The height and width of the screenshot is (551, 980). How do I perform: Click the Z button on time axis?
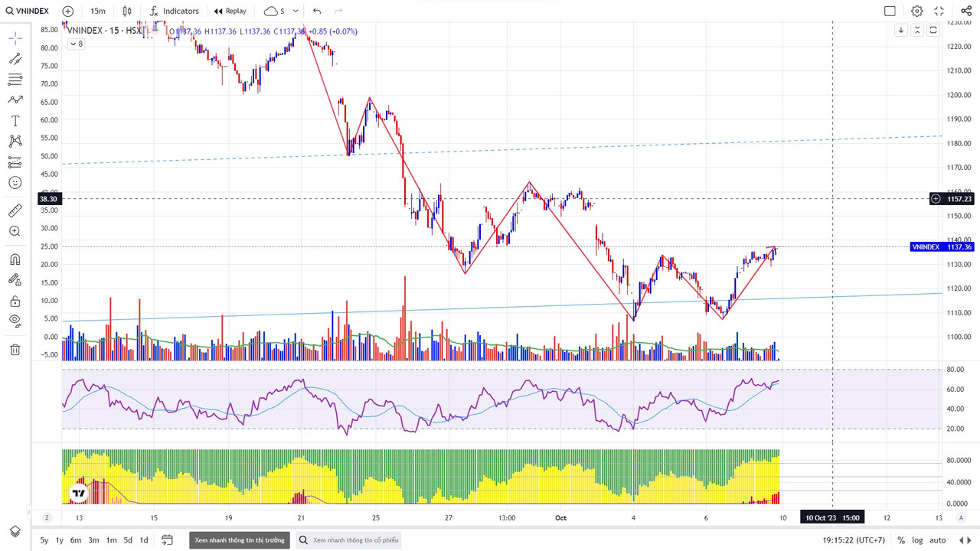pyautogui.click(x=47, y=517)
